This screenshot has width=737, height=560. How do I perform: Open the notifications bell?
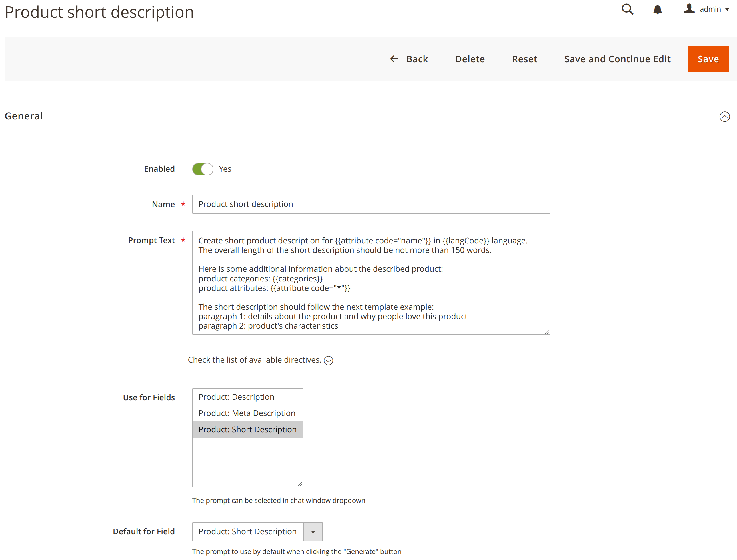click(x=657, y=9)
